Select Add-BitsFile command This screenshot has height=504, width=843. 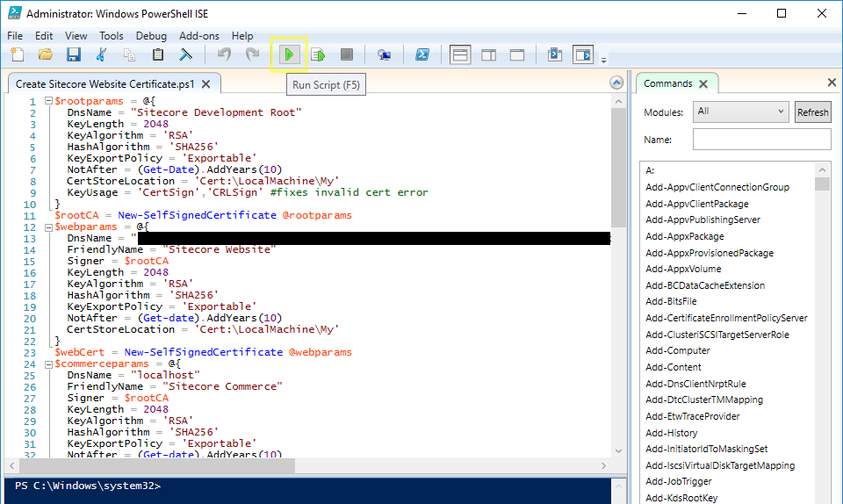click(672, 301)
